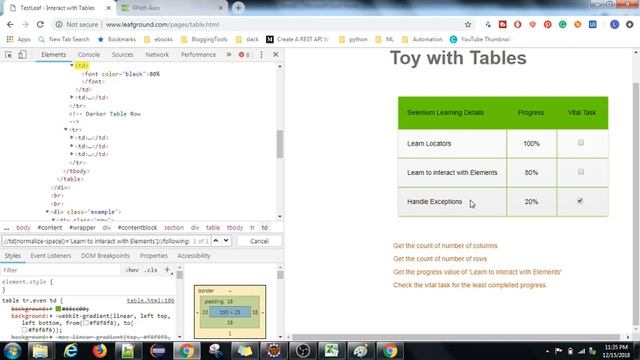Uncheck Vital Task for Handle Exceptions
This screenshot has height=360, width=640.
[580, 201]
